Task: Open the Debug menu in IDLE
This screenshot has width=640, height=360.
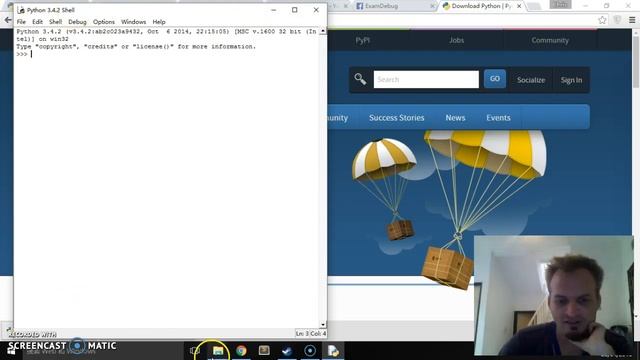Action: click(77, 22)
